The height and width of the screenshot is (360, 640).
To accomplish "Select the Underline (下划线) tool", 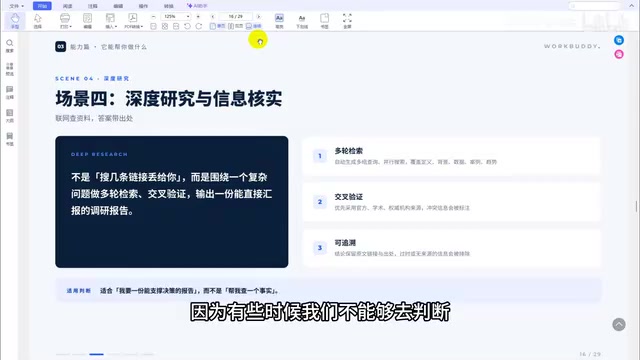I will pos(302,20).
